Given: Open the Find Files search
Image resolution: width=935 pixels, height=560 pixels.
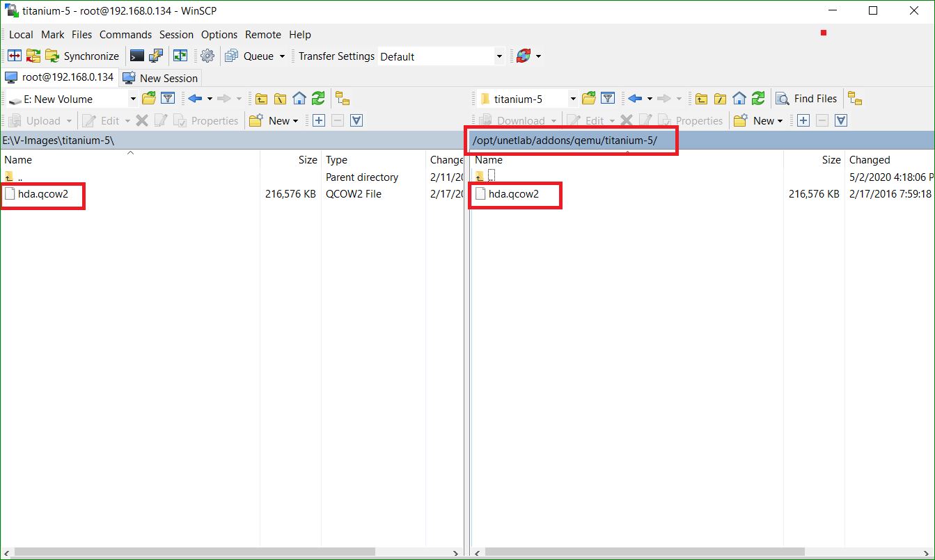Looking at the screenshot, I should pos(807,98).
